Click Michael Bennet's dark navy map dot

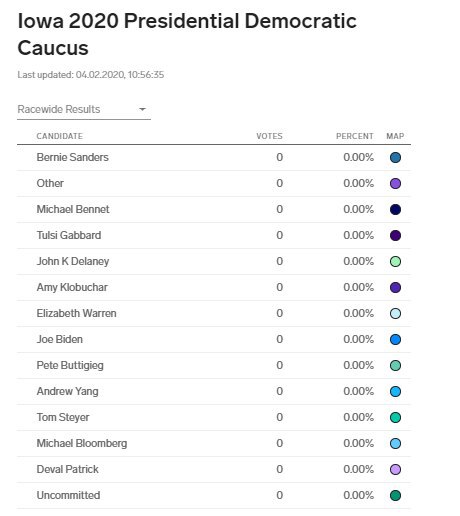click(x=395, y=209)
